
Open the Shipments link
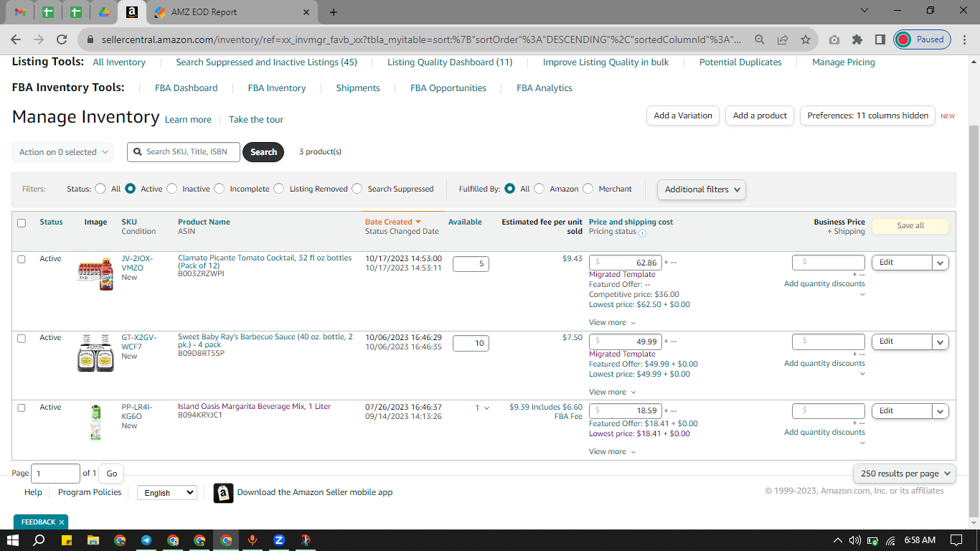358,88
